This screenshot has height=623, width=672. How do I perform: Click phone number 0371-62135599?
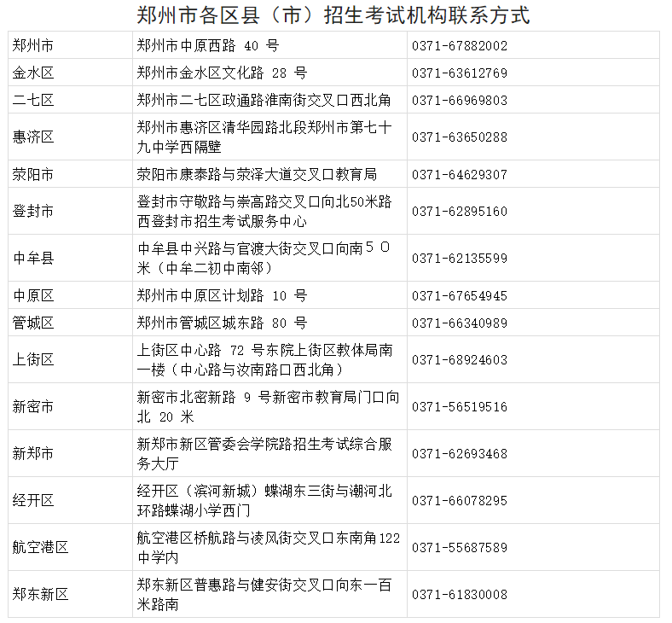tap(460, 259)
